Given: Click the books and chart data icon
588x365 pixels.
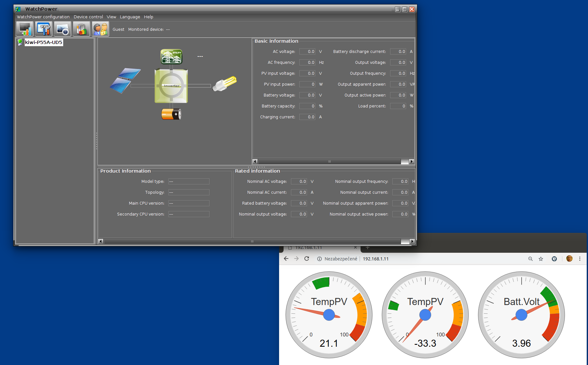Looking at the screenshot, I should click(x=81, y=29).
